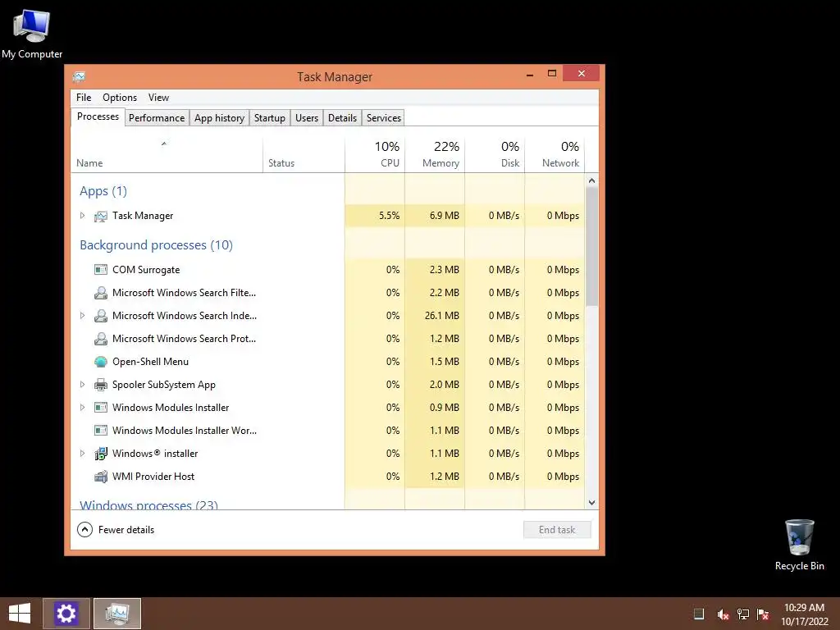Expand the Task Manager app row
This screenshot has height=630, width=840.
tap(82, 216)
